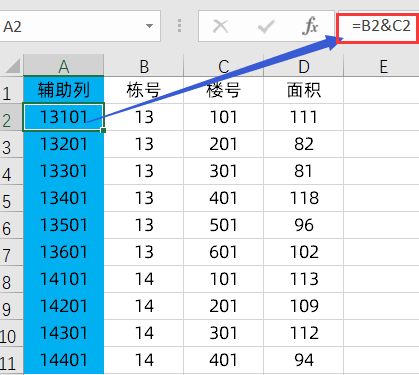Click the 辅助列 header cell
This screenshot has height=375, width=419.
coord(64,90)
